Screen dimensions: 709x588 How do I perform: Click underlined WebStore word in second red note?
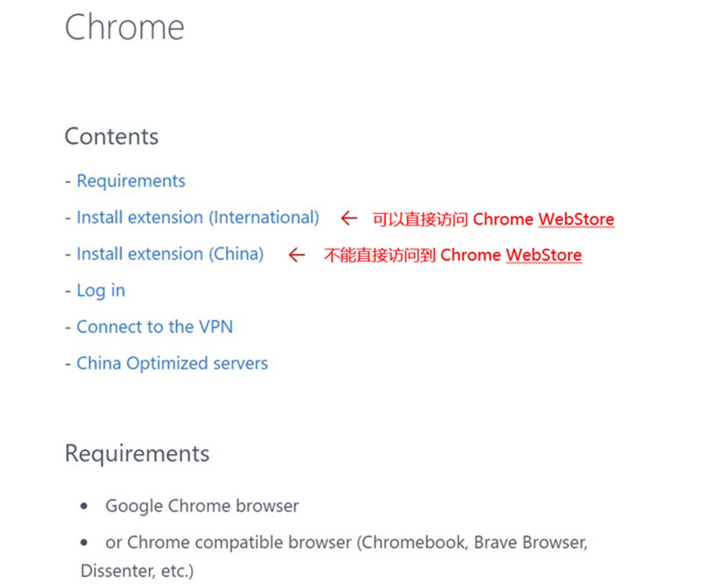click(543, 255)
